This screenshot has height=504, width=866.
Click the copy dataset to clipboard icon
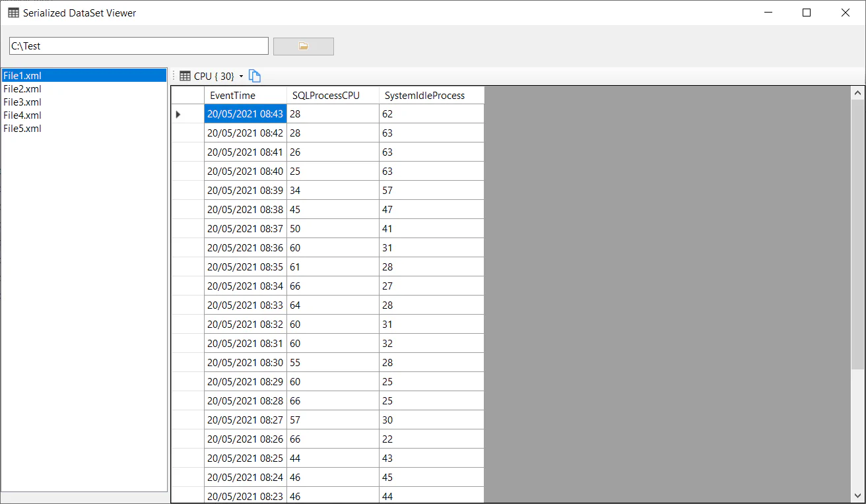pos(255,76)
